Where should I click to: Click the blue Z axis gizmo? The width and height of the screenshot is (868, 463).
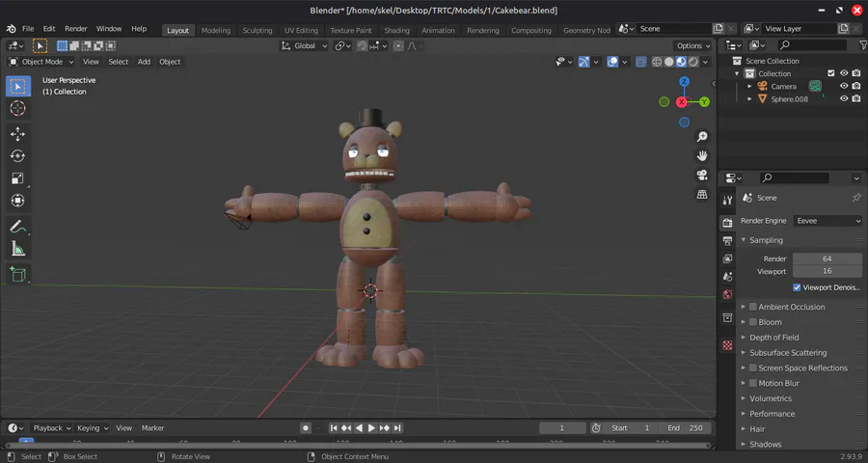point(684,81)
